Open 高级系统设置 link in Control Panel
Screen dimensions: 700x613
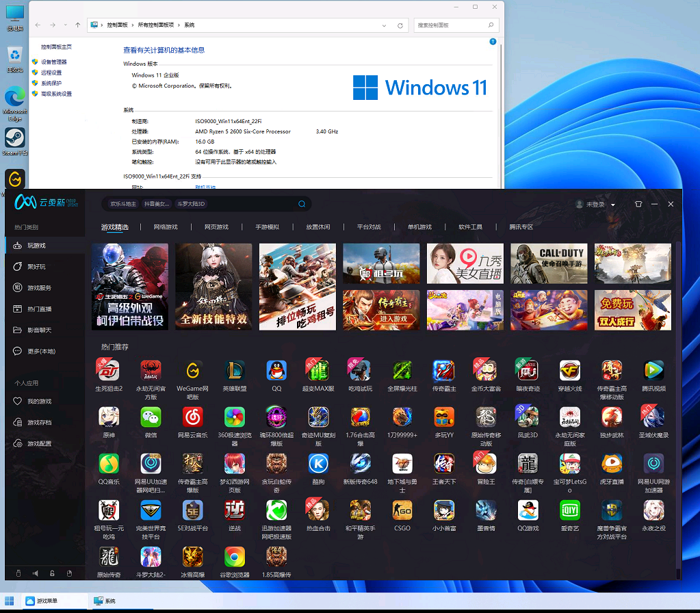click(56, 94)
